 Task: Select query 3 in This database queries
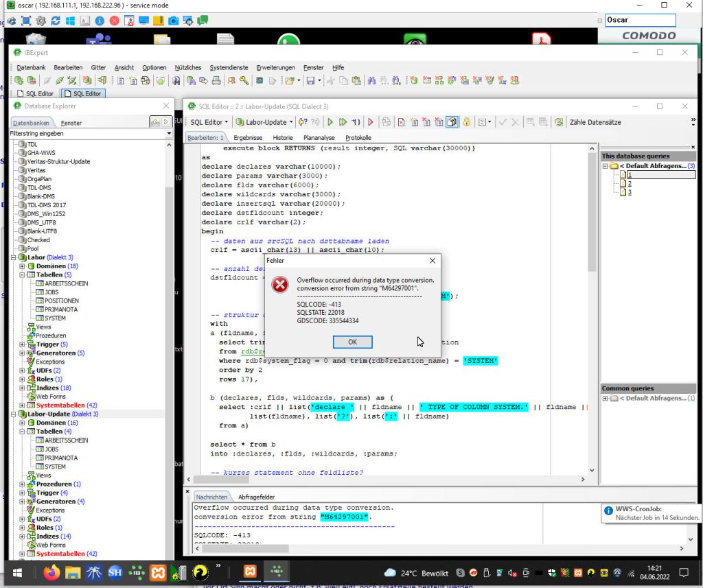coord(630,192)
